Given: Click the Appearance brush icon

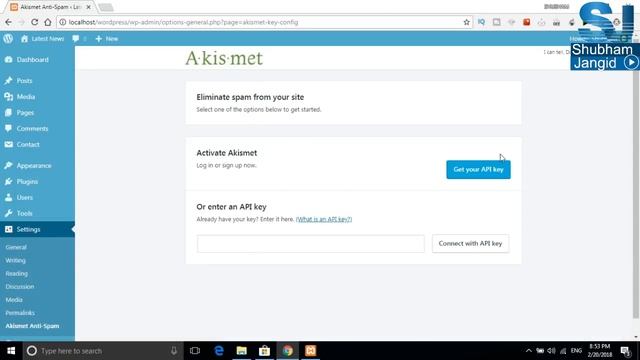Looking at the screenshot, I should coord(9,166).
